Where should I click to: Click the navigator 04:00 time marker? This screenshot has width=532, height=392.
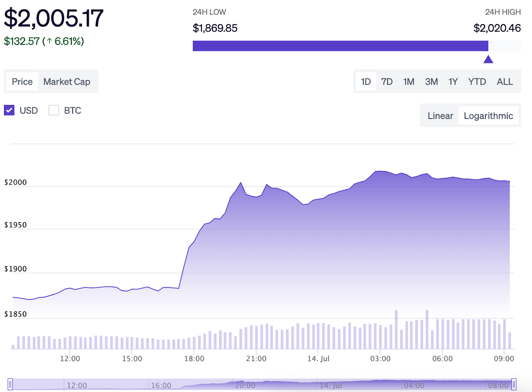tap(414, 385)
